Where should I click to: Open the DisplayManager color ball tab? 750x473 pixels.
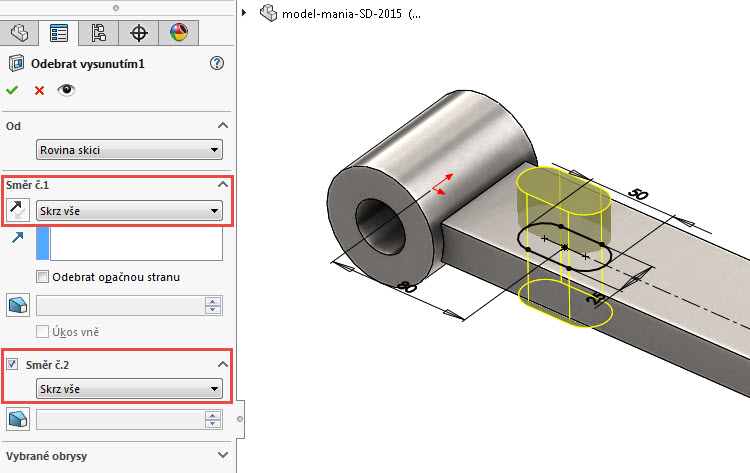(178, 33)
